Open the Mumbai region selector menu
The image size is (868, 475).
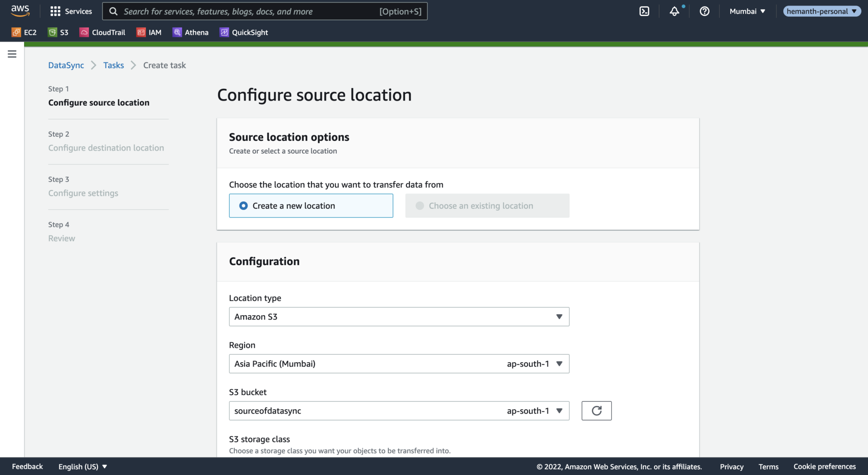(747, 11)
